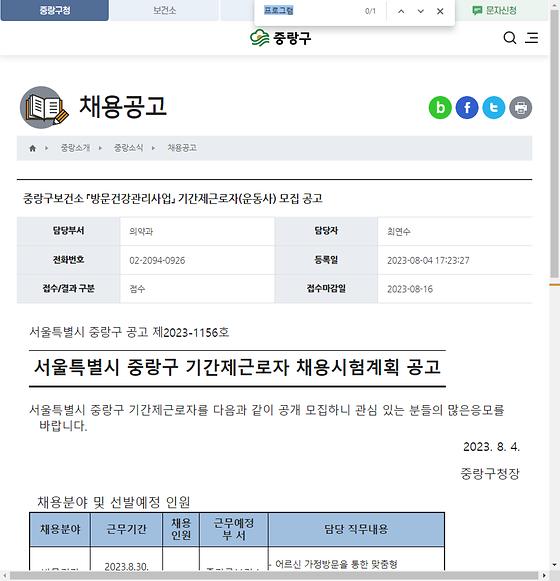Share on Twitter icon
The image size is (560, 581).
tap(494, 107)
